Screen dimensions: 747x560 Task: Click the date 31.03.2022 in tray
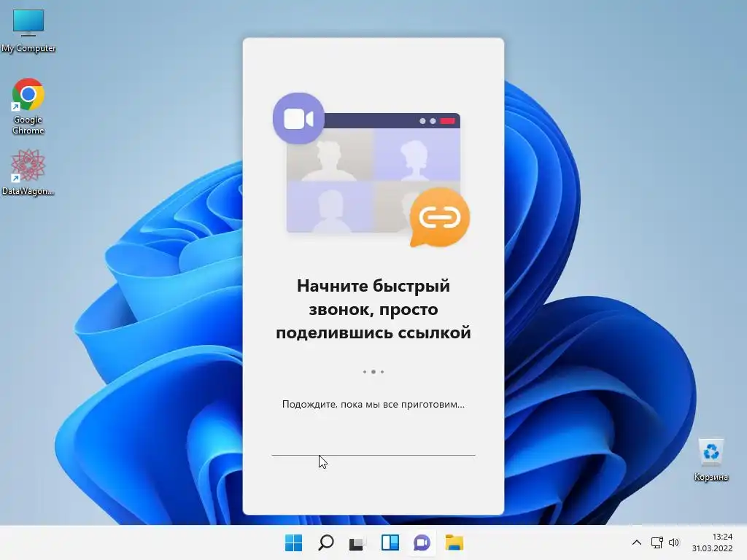click(x=712, y=548)
